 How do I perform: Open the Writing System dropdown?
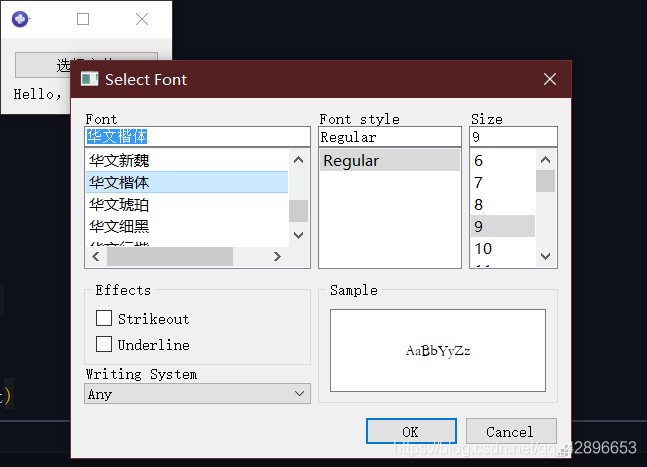point(197,394)
